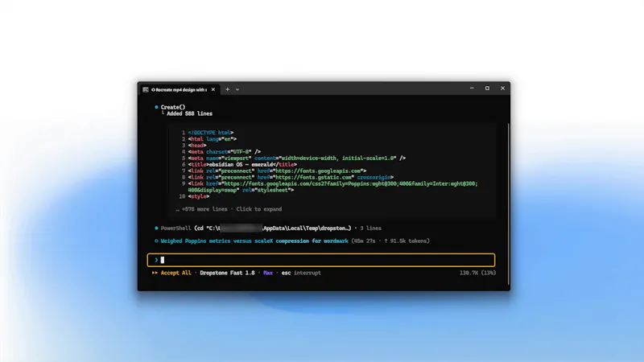Click the '3 lines' output indicator
The height and width of the screenshot is (362, 644).
click(x=370, y=228)
